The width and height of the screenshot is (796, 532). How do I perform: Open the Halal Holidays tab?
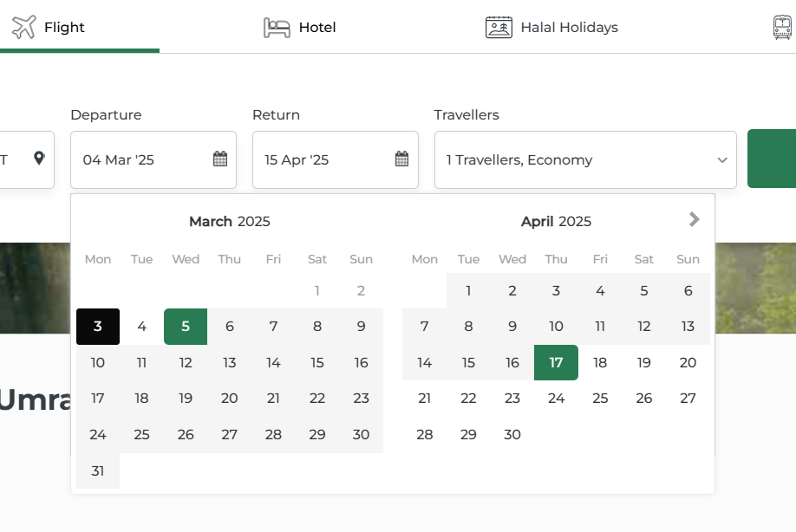(x=569, y=28)
